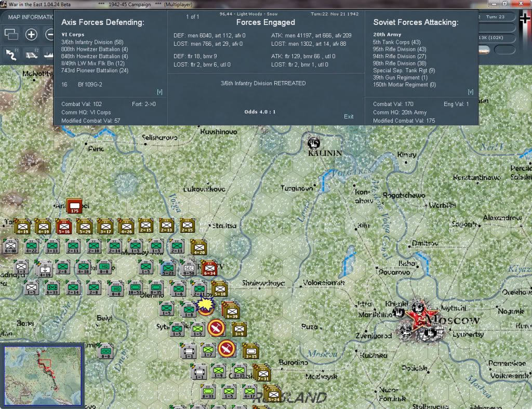The image size is (532, 409).
Task: Activate the ship naval transport mode icon
Action: pos(48,54)
